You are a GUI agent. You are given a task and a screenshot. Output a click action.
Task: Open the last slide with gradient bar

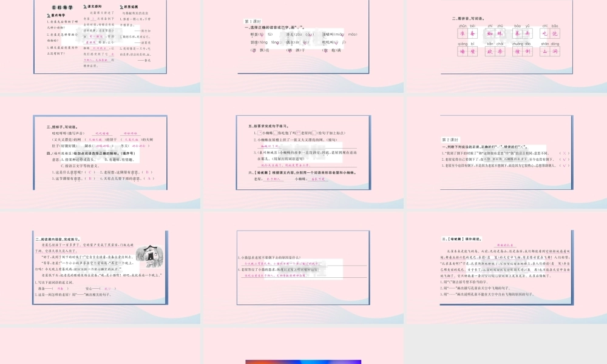pyautogui.click(x=303, y=345)
